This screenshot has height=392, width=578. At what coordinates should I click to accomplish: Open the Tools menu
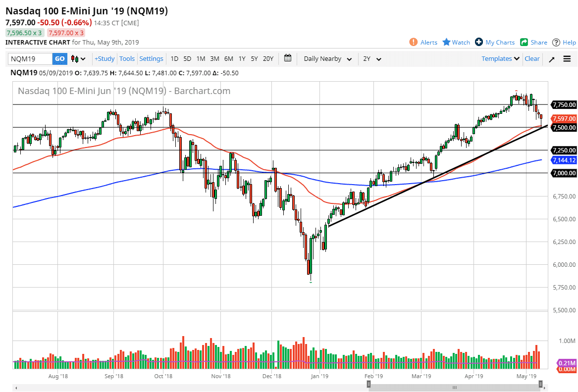coord(127,58)
